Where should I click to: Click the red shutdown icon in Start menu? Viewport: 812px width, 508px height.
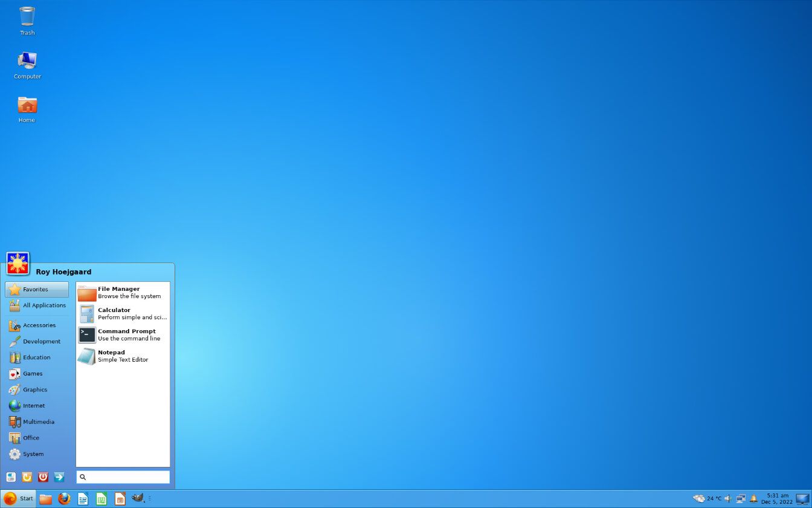click(43, 477)
